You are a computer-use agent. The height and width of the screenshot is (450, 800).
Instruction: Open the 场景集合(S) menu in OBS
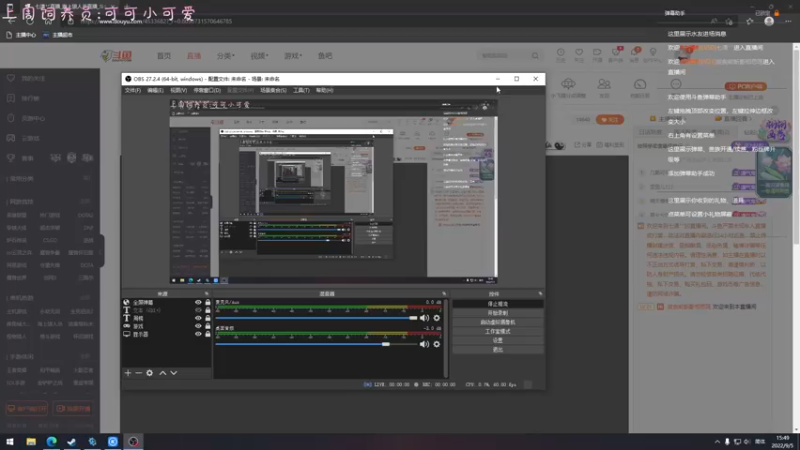coord(273,90)
